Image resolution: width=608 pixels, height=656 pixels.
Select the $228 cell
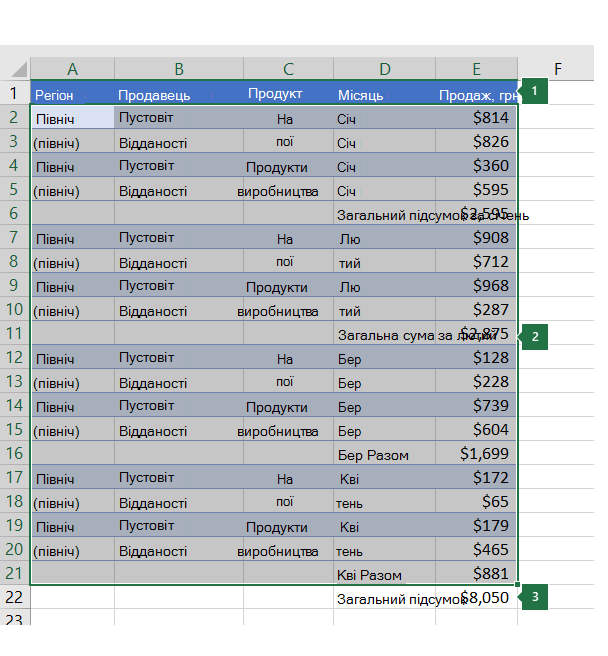tap(476, 381)
